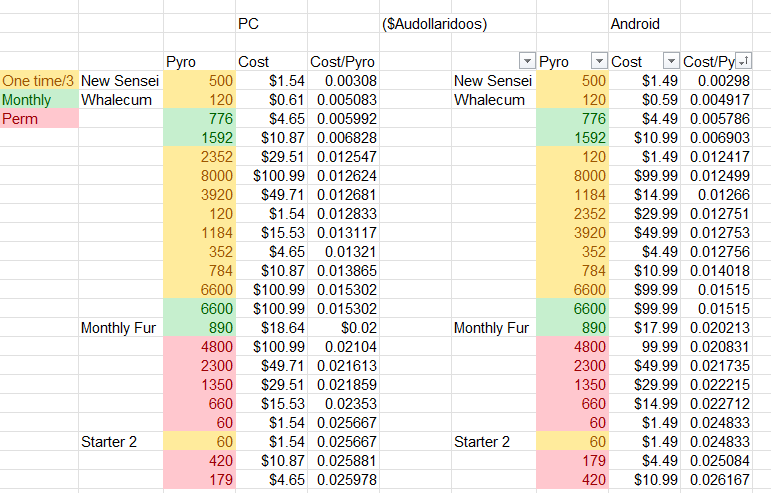Select the PC table "Cost/Pyro" header cell
The height and width of the screenshot is (493, 771).
(343, 61)
